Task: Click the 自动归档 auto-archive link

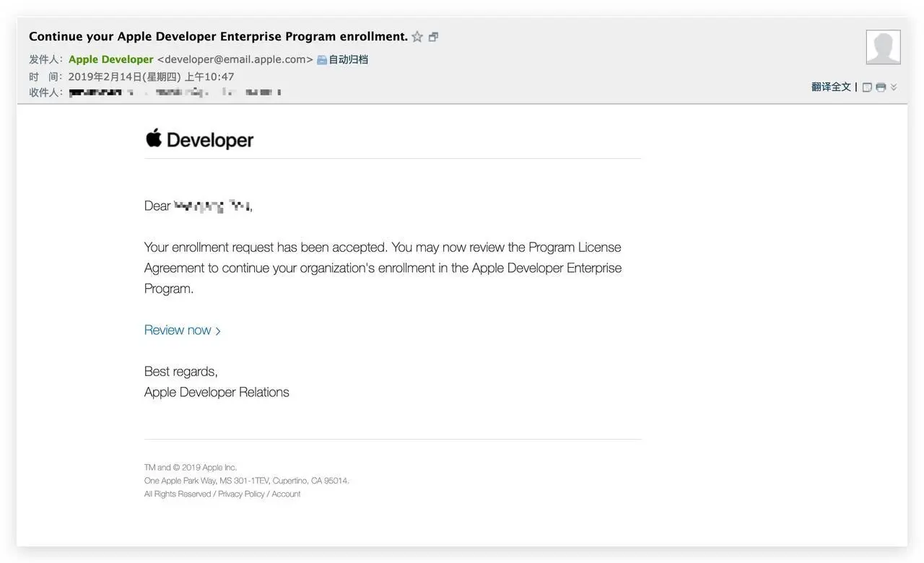Action: [348, 59]
